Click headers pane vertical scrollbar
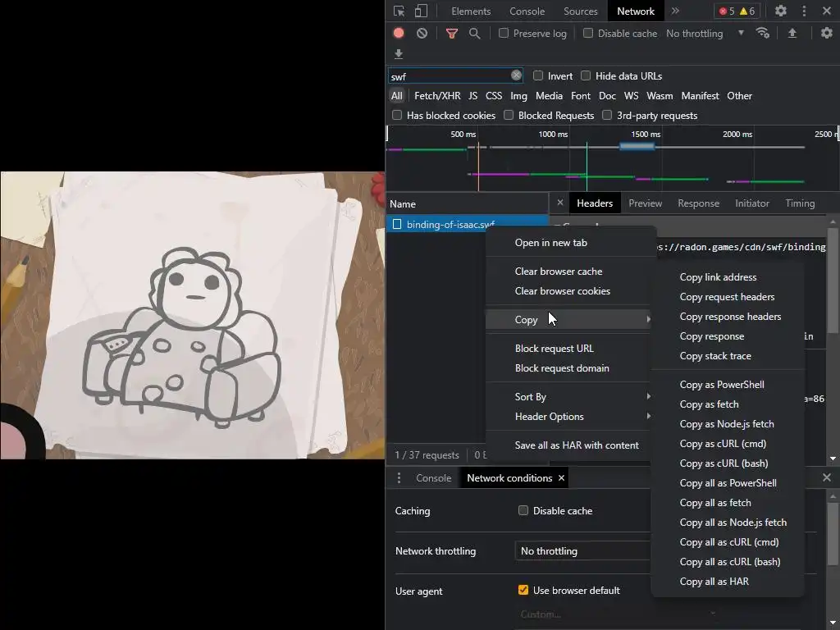 (x=833, y=281)
